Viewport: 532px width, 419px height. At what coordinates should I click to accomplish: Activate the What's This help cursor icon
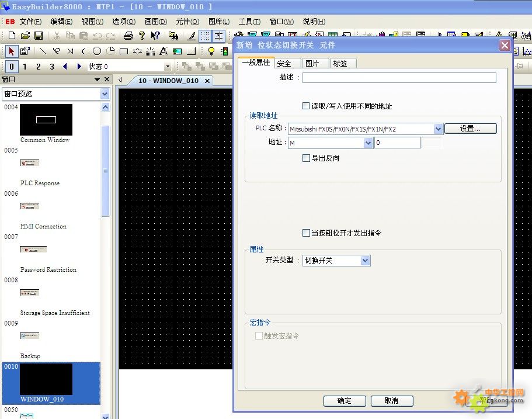155,36
